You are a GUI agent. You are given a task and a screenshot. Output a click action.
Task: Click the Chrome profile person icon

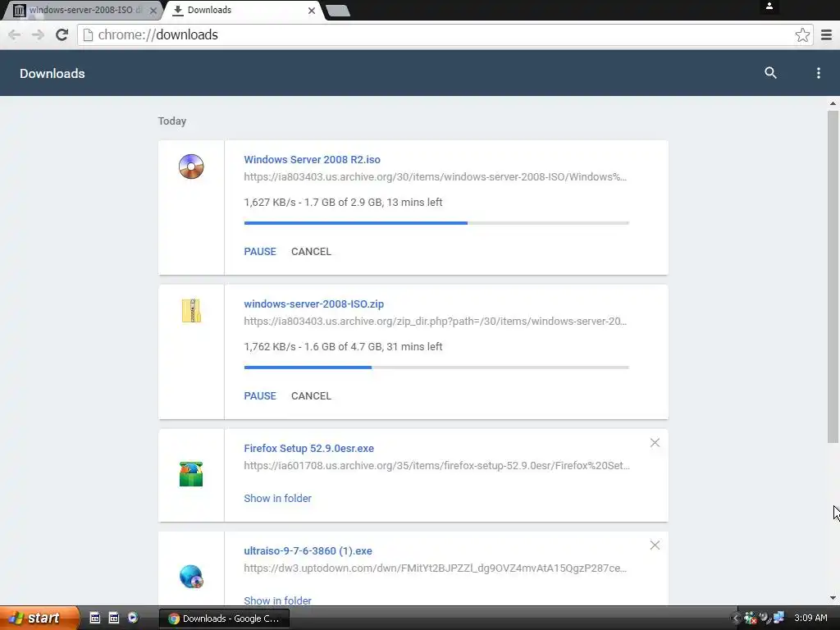(x=769, y=7)
